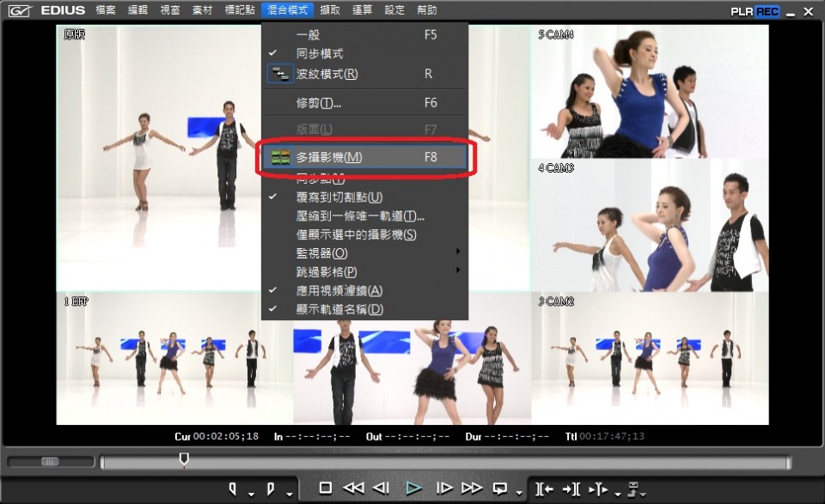
Task: Click the export icon at toolbar end
Action: click(x=633, y=489)
